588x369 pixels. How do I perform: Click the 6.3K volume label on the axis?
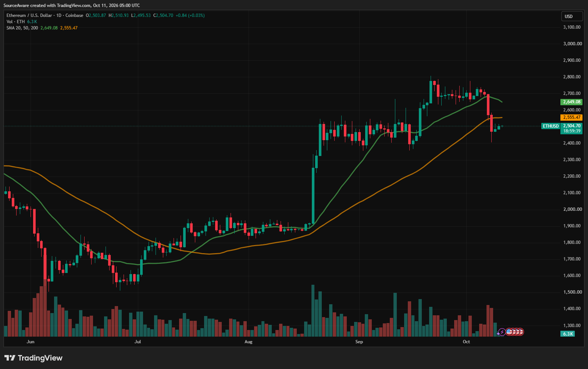click(568, 334)
